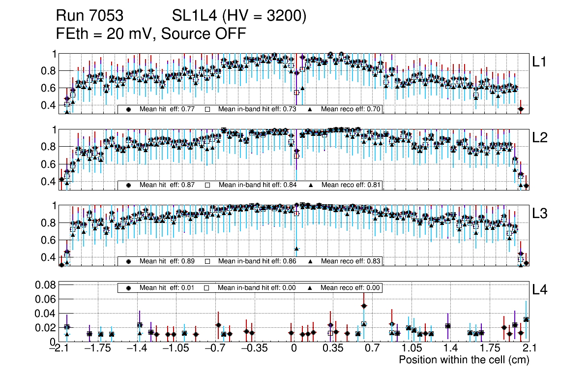Image resolution: width=588 pixels, height=380 pixels.
Task: Click the 'SL1L4 (HV = 3200)' heading
Action: click(239, 16)
